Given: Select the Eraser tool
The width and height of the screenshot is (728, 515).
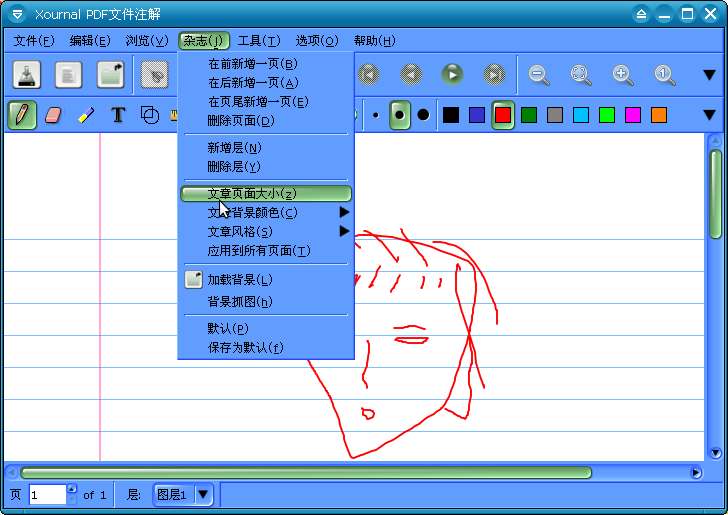Looking at the screenshot, I should (x=53, y=115).
